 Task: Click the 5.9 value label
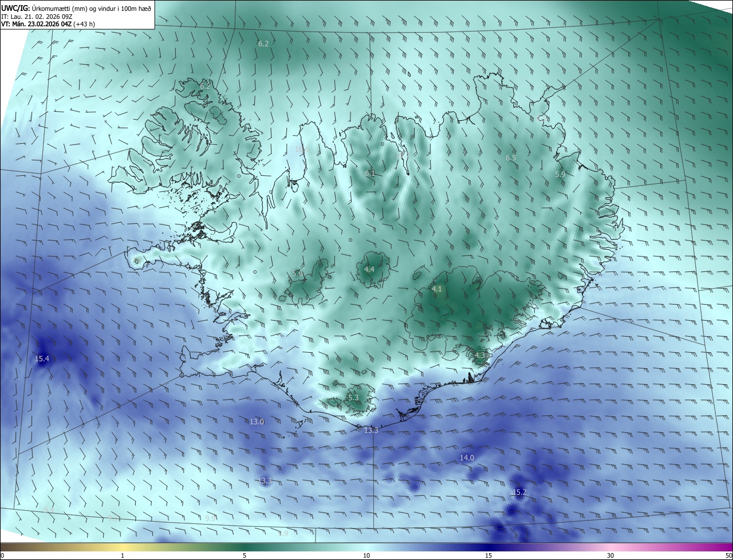click(x=561, y=175)
